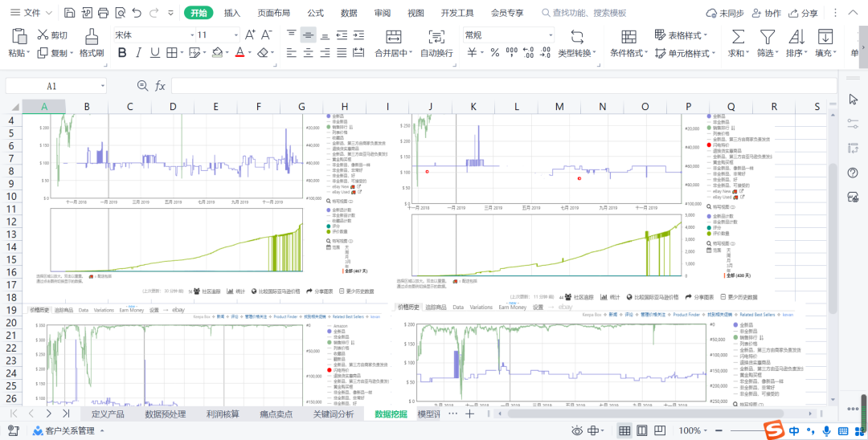Decrease font size with the A- icon
The height and width of the screenshot is (440, 868).
267,35
